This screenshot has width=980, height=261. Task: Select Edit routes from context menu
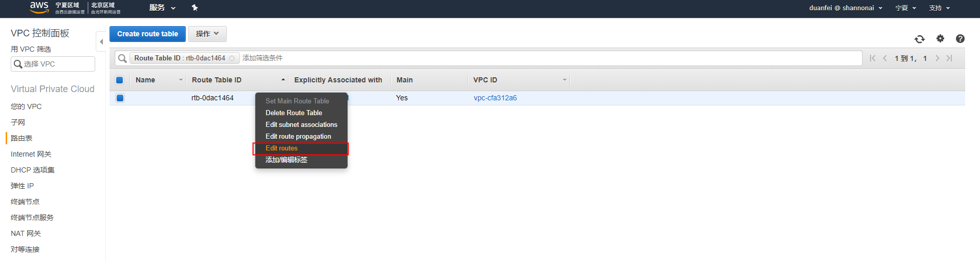281,148
